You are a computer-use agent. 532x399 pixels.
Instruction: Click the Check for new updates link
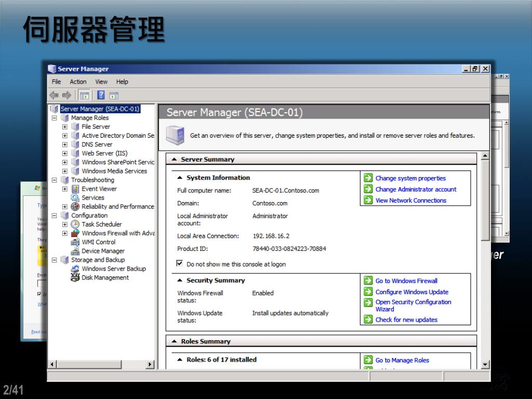[406, 320]
